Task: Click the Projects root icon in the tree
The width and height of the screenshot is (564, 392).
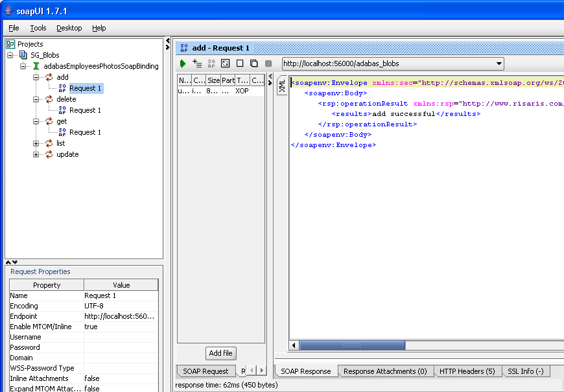Action: (10, 44)
